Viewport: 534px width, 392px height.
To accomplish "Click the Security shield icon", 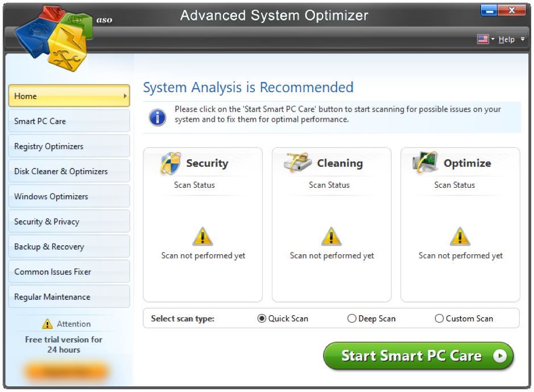I will point(170,163).
